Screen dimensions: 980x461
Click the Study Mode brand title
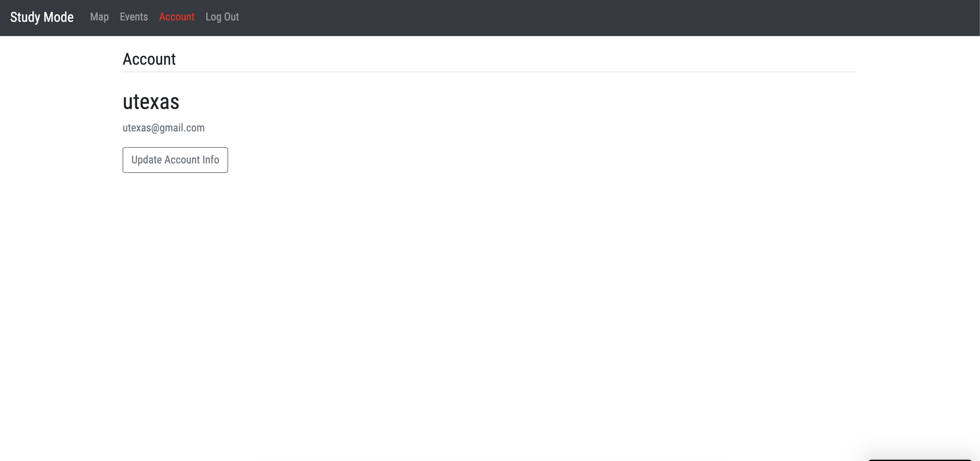42,17
